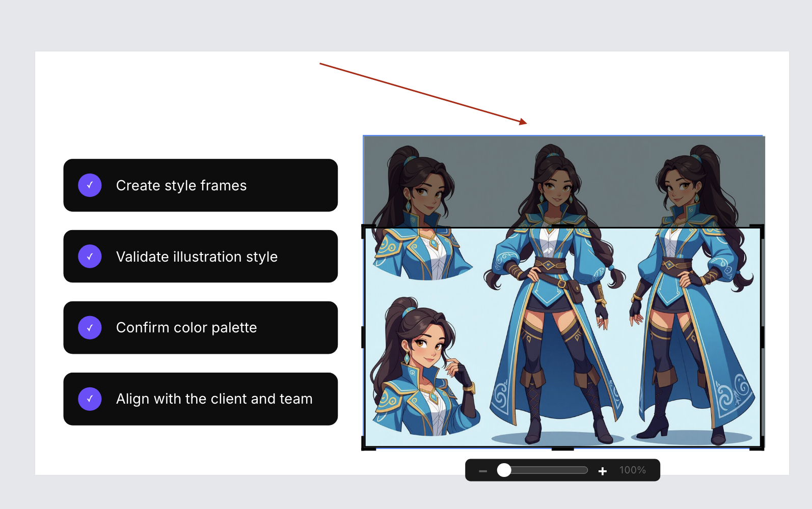Click the character illustration inside the crop area
The width and height of the screenshot is (812, 509).
pyautogui.click(x=563, y=337)
